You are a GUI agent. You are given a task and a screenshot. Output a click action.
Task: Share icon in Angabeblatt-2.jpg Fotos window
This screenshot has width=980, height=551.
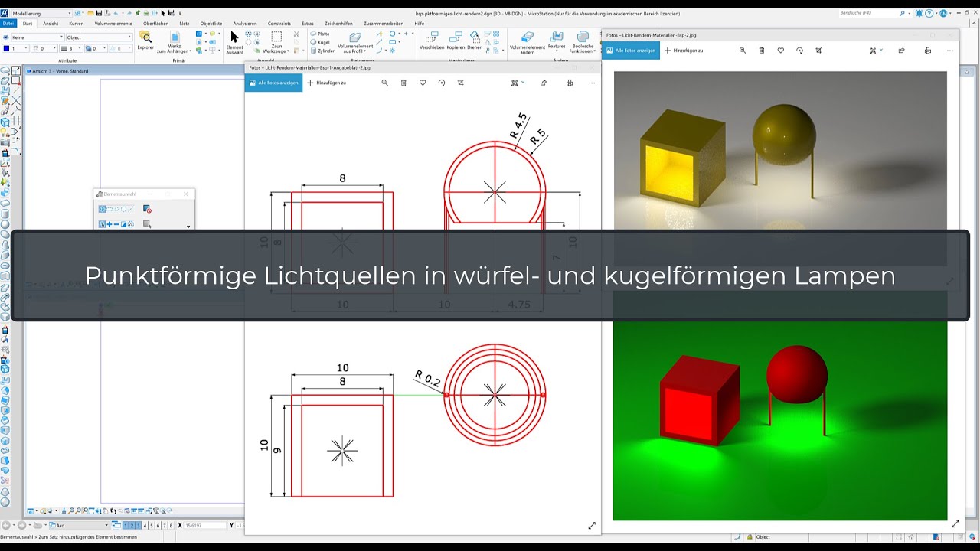(544, 83)
